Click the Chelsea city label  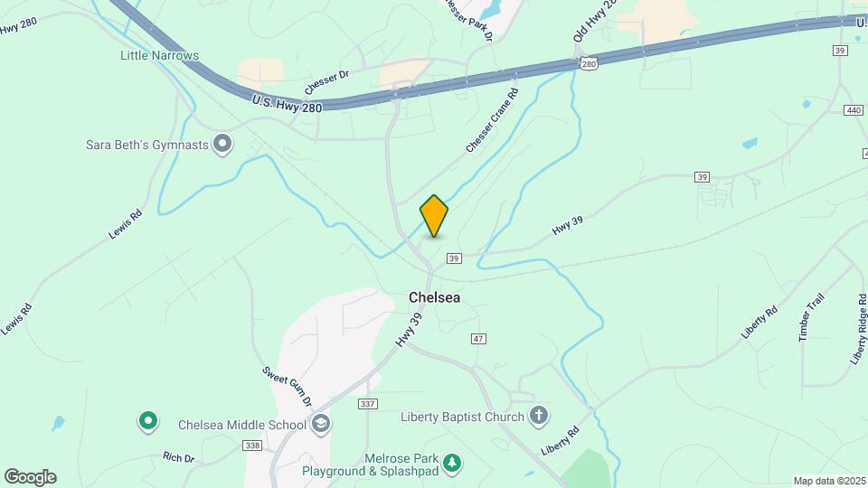[434, 297]
